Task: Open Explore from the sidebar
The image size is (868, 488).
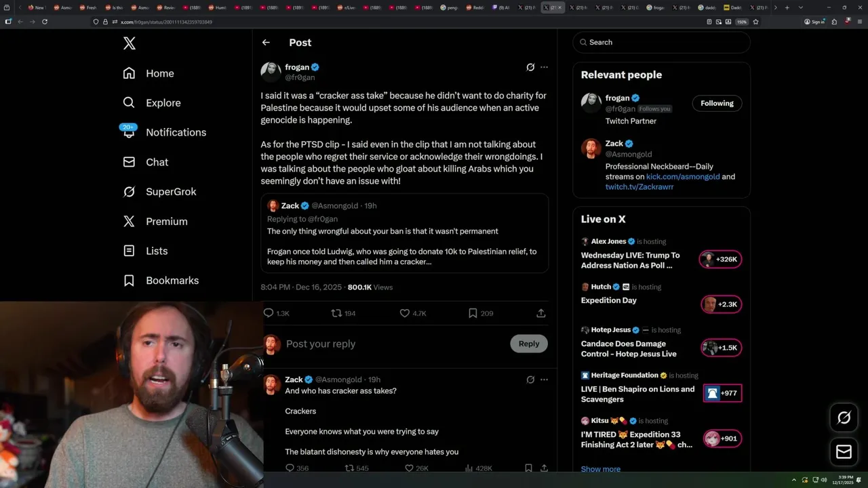Action: (152, 103)
